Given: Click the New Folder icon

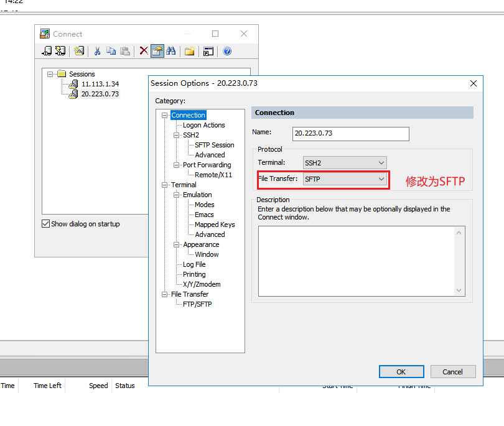Looking at the screenshot, I should (190, 51).
